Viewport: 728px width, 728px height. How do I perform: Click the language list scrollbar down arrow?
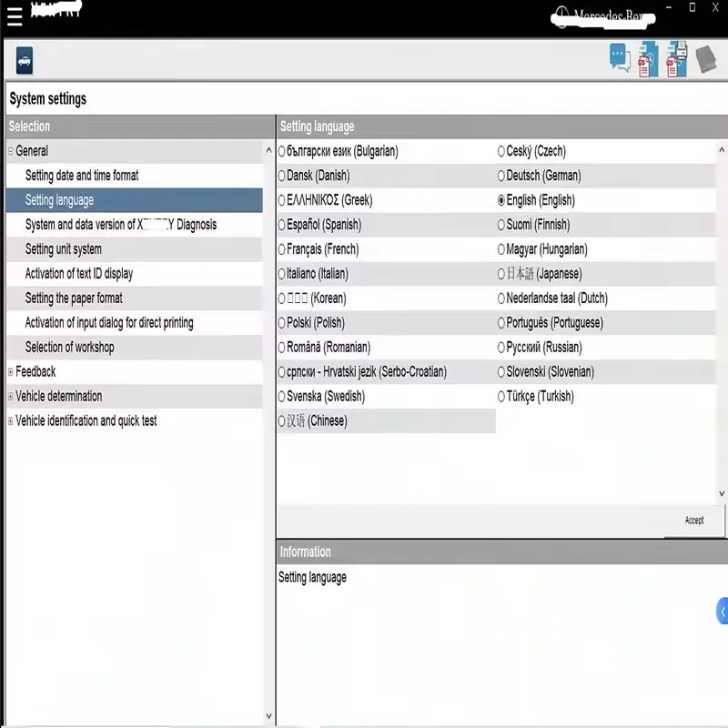(x=722, y=492)
